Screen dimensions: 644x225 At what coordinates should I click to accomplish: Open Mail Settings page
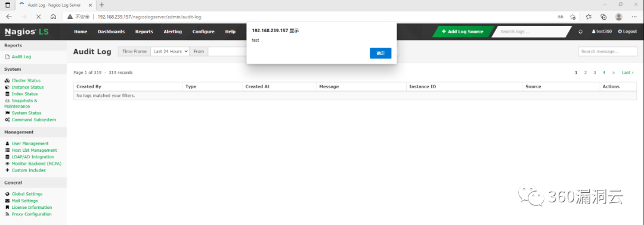click(x=24, y=201)
